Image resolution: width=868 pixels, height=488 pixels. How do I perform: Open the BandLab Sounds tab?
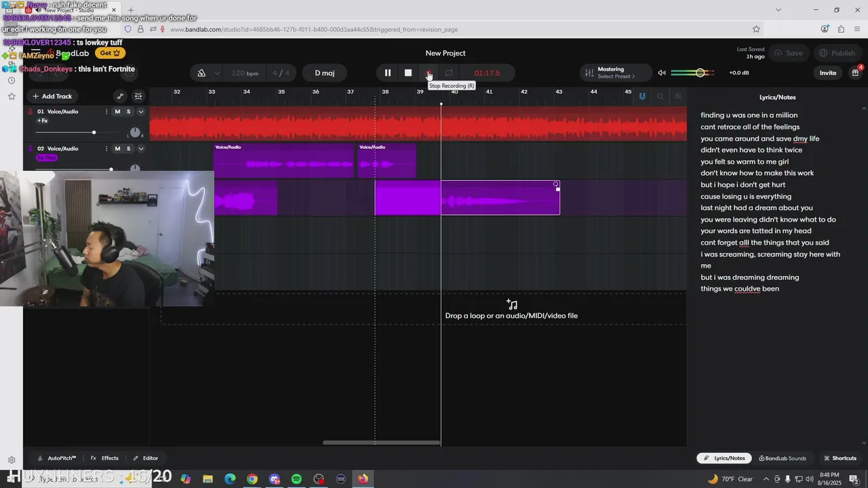[x=783, y=458]
